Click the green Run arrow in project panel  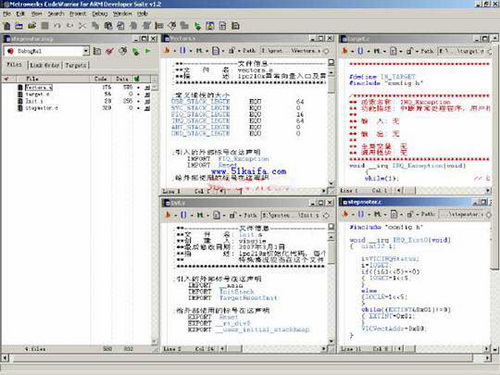point(148,51)
